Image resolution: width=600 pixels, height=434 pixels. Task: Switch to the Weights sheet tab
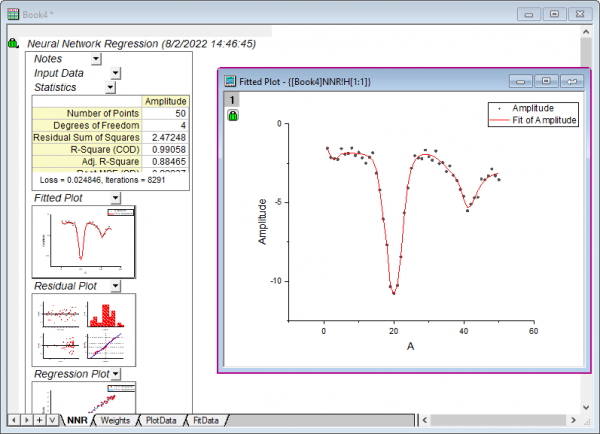pyautogui.click(x=115, y=420)
